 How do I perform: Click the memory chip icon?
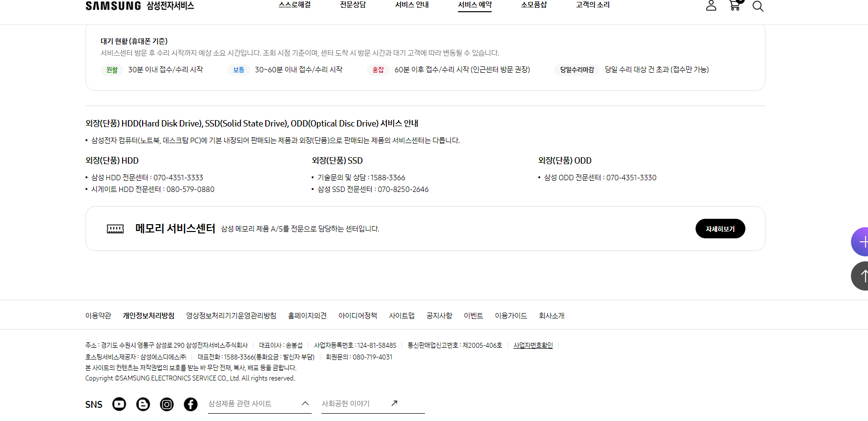coord(115,229)
